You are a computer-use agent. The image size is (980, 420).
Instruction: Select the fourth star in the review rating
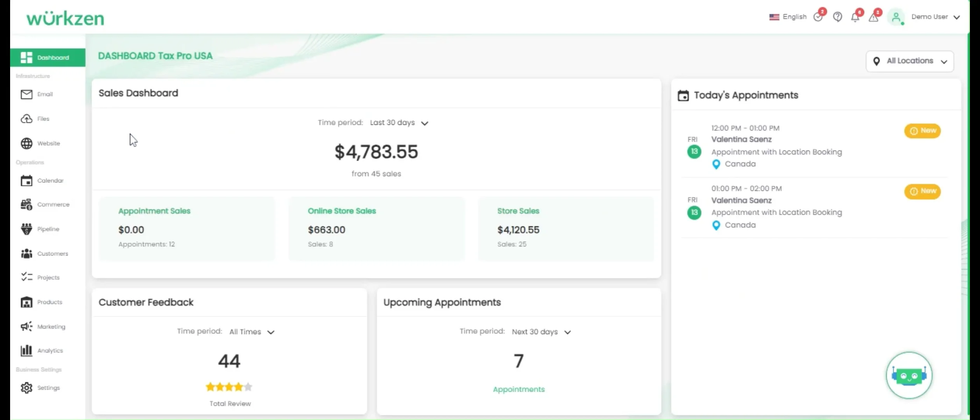click(x=238, y=387)
